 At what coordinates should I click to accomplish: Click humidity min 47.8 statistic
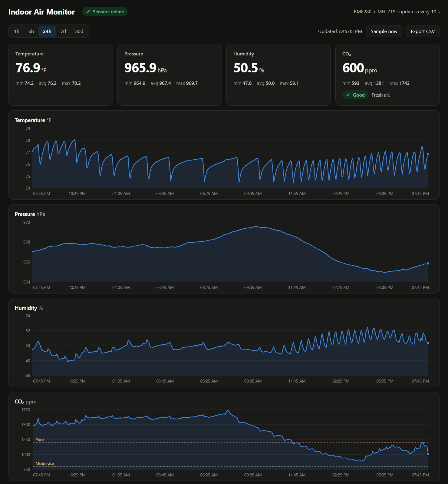tap(242, 83)
